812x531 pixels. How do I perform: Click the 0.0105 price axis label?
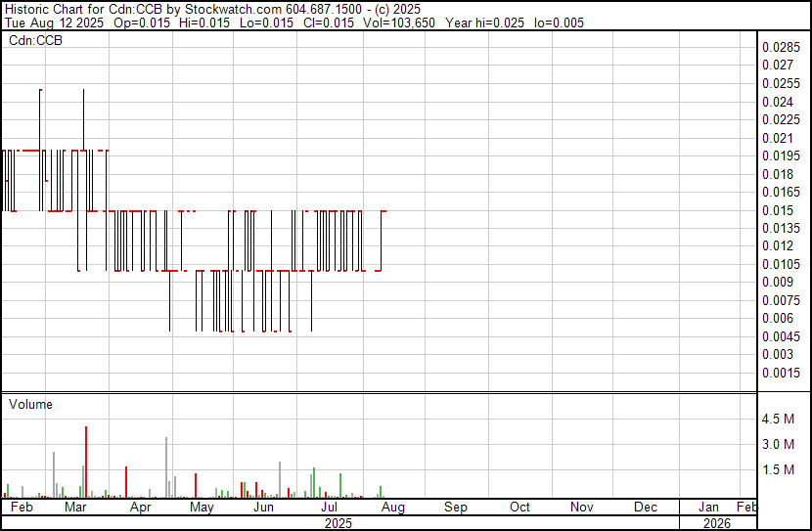[x=781, y=264]
